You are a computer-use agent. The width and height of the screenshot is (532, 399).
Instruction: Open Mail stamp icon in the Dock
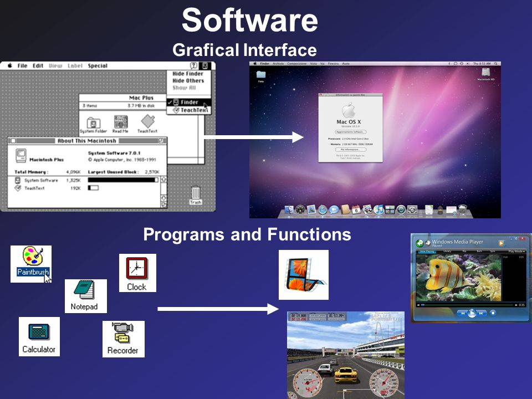click(x=311, y=209)
